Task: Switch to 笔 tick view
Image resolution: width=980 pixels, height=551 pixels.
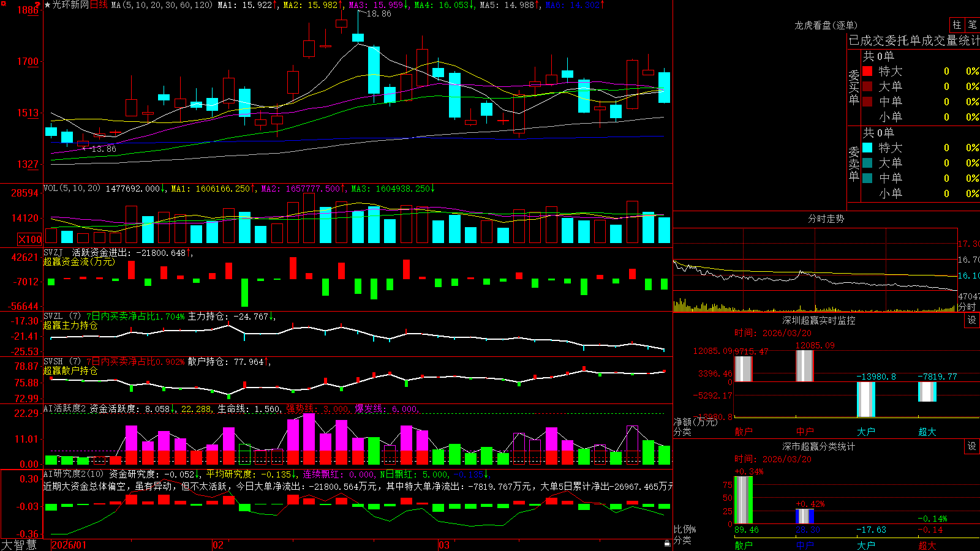Action: [x=973, y=25]
